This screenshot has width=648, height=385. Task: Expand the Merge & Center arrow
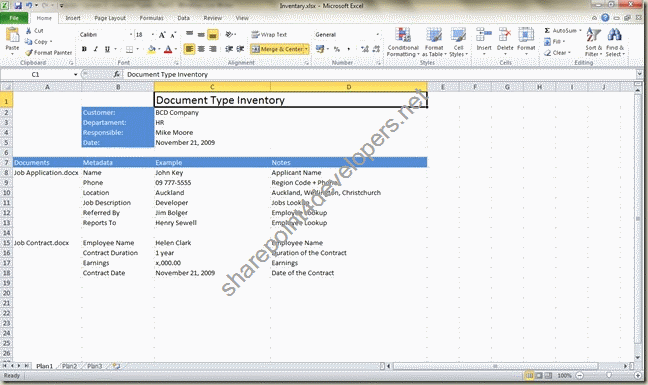click(x=306, y=49)
